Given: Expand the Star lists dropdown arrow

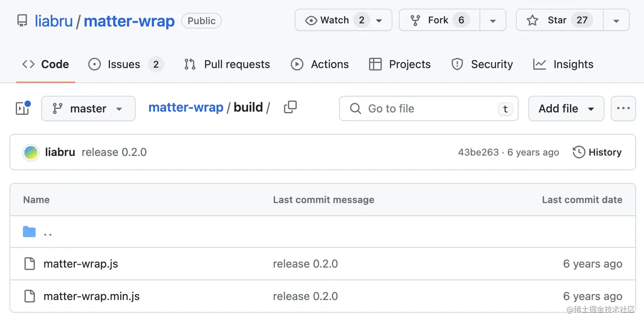Looking at the screenshot, I should (616, 20).
